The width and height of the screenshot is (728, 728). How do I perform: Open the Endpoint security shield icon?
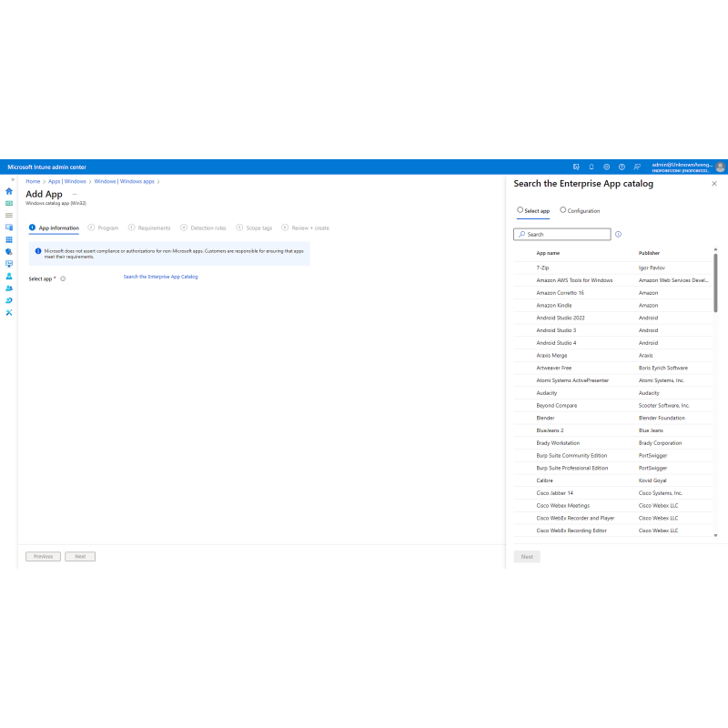[9, 252]
